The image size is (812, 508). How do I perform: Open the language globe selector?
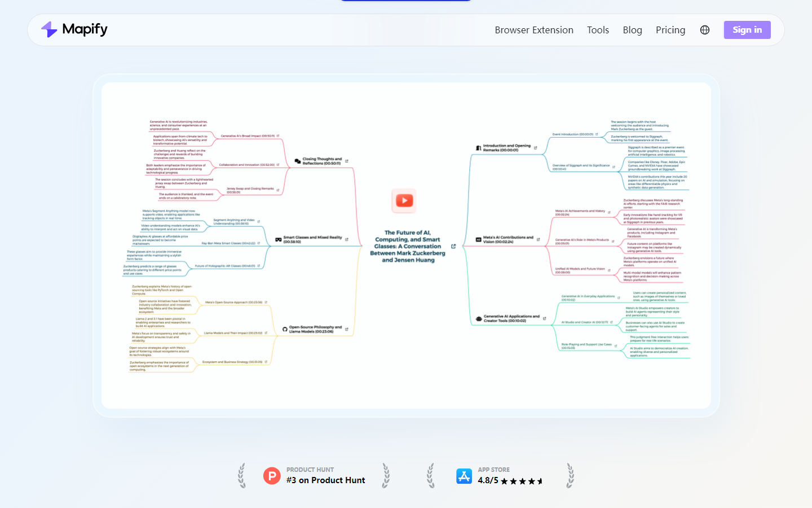(705, 30)
